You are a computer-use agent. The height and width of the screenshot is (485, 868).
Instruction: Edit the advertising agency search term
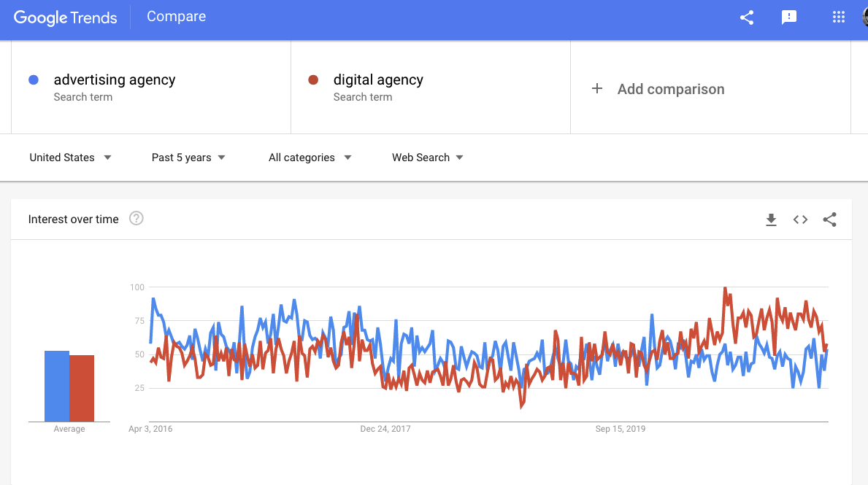pyautogui.click(x=115, y=80)
